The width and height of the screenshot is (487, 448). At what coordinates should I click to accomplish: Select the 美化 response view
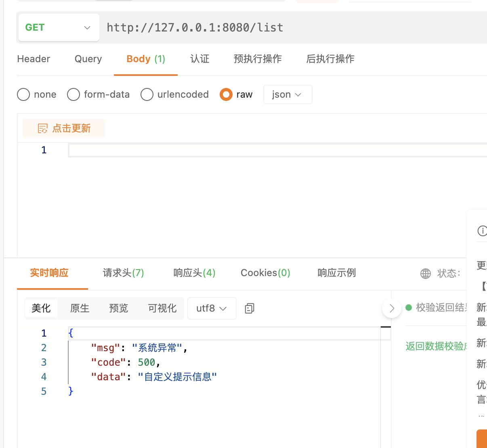(41, 308)
